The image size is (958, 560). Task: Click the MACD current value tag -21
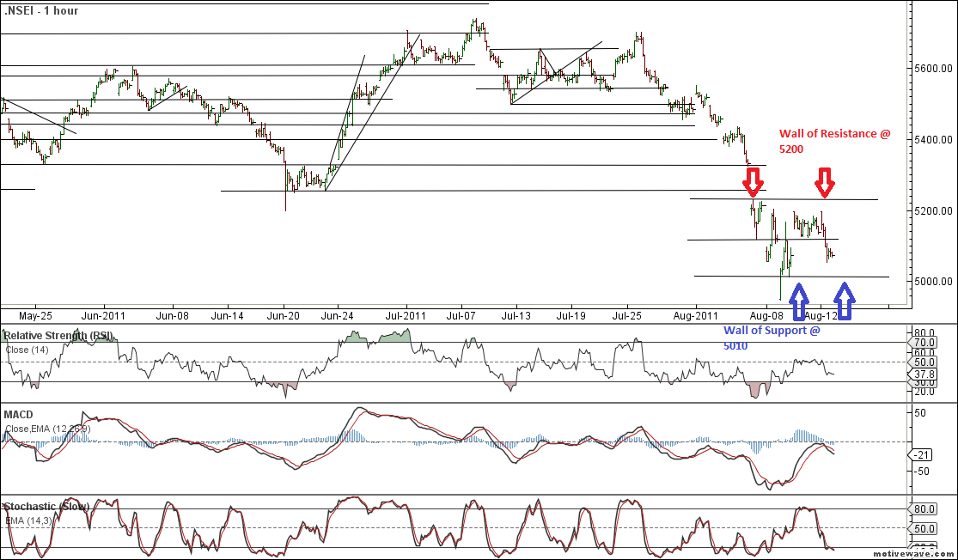(922, 454)
